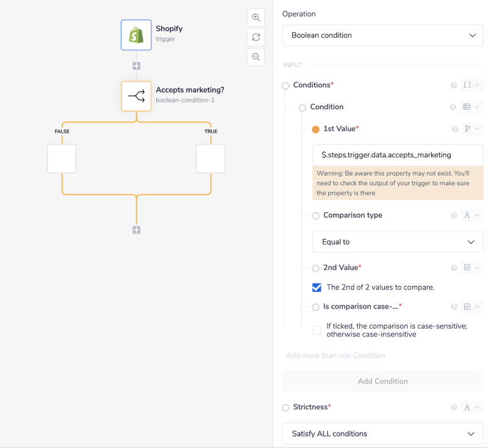Open the Comparison type dropdown set to Equal to
Image resolution: width=488 pixels, height=448 pixels.
[398, 241]
